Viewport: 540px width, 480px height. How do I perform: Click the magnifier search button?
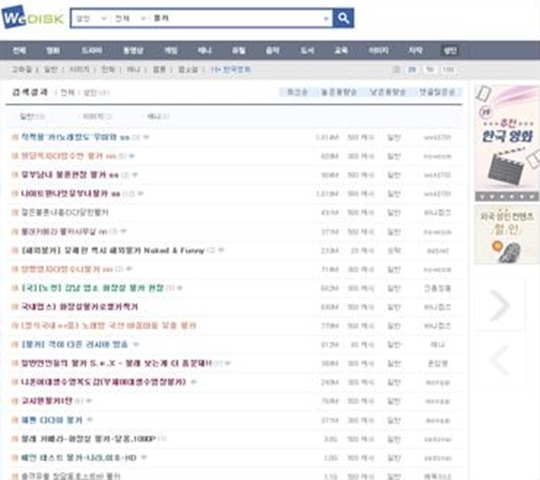[343, 18]
